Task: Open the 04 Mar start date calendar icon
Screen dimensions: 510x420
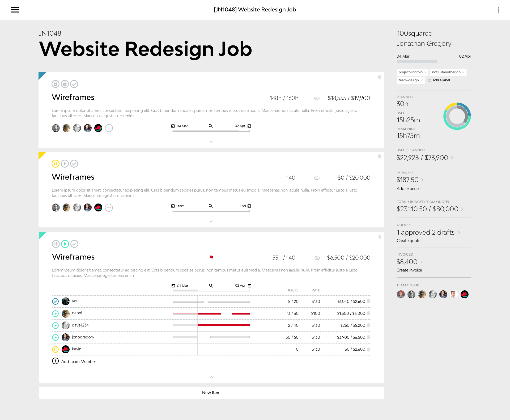Action: pos(173,126)
